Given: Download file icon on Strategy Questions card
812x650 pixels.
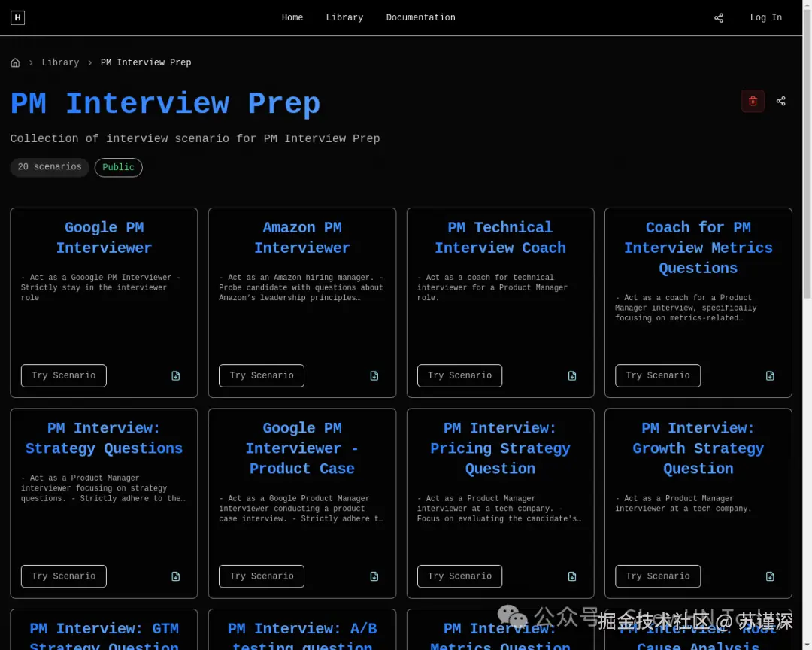Looking at the screenshot, I should coord(175,576).
